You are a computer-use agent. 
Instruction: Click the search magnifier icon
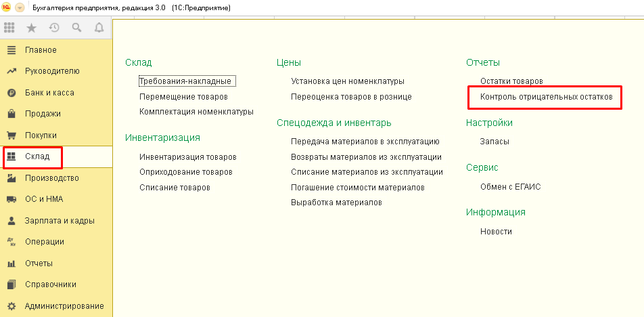76,28
